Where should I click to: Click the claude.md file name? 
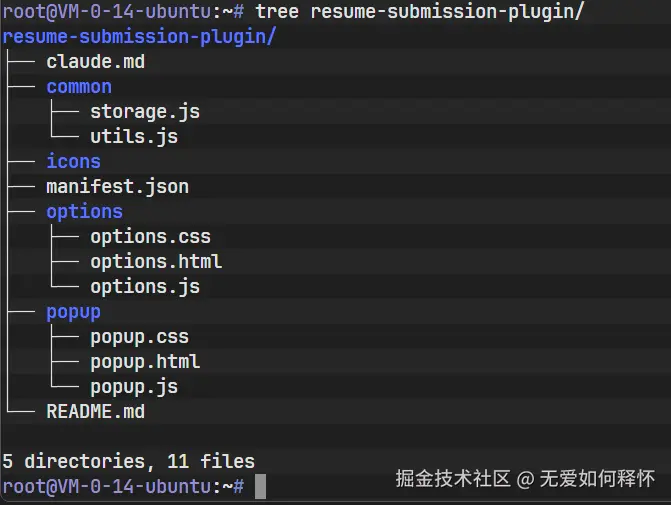pos(96,62)
